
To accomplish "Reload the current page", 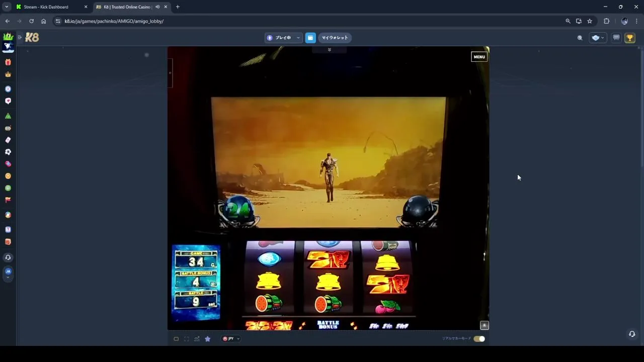I will click(31, 21).
